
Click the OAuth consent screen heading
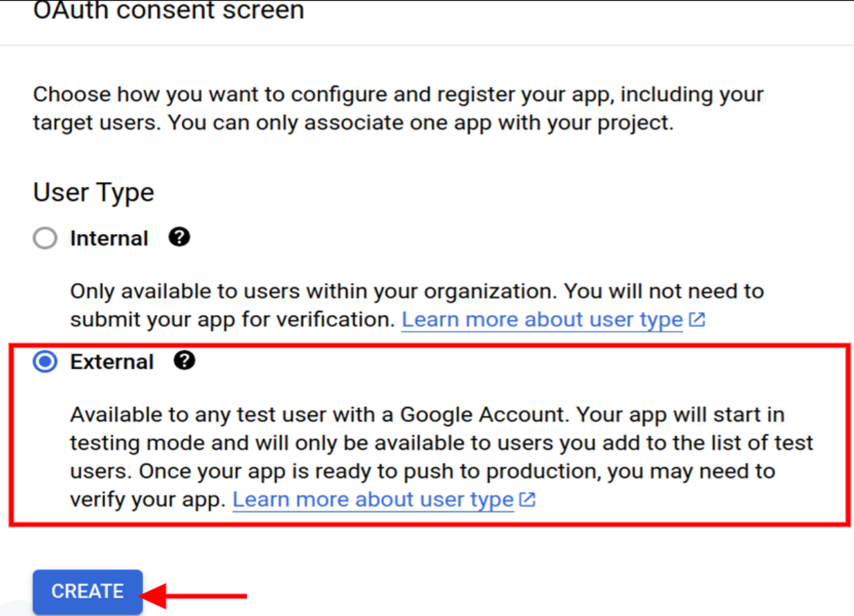pos(169,11)
